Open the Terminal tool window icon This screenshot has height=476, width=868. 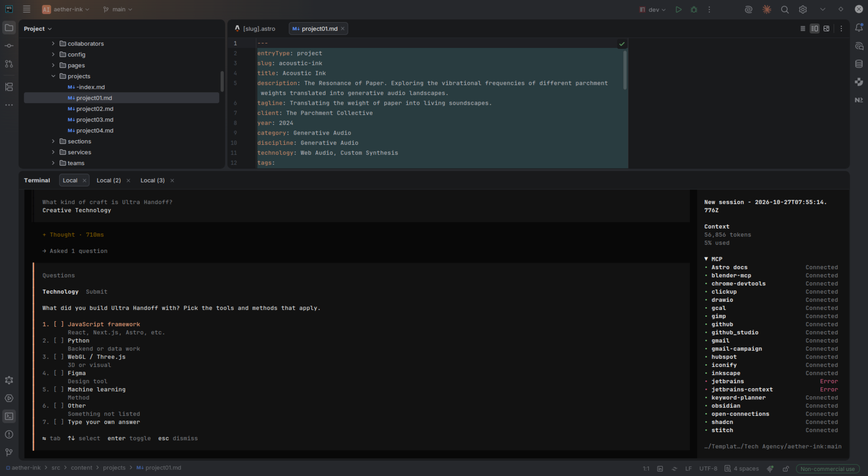click(9, 416)
